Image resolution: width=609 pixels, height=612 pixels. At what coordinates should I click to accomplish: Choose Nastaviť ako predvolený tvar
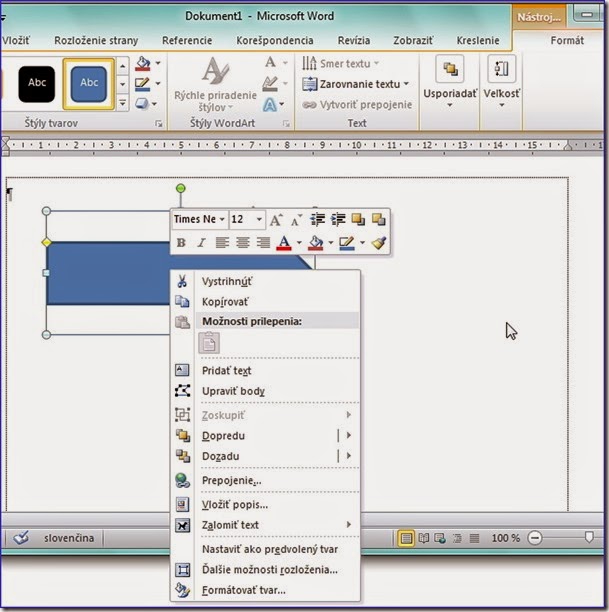click(265, 549)
